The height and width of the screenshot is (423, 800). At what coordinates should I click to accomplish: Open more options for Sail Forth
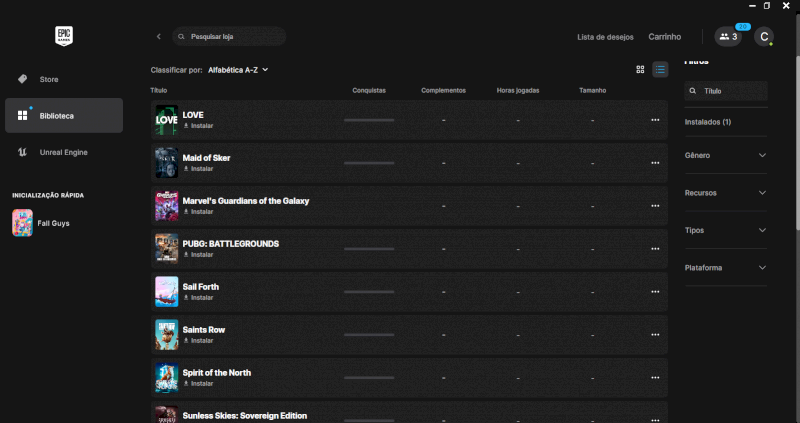point(655,292)
